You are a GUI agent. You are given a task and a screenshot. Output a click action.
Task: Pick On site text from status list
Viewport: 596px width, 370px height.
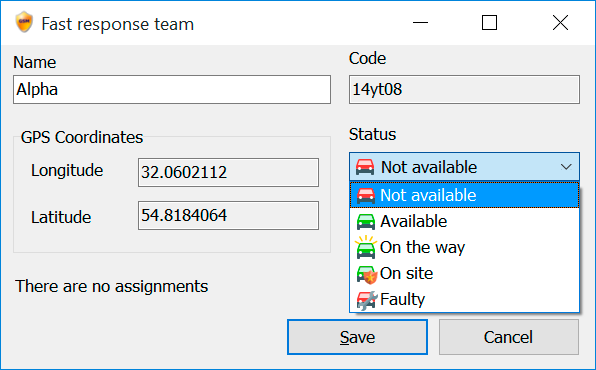point(406,273)
